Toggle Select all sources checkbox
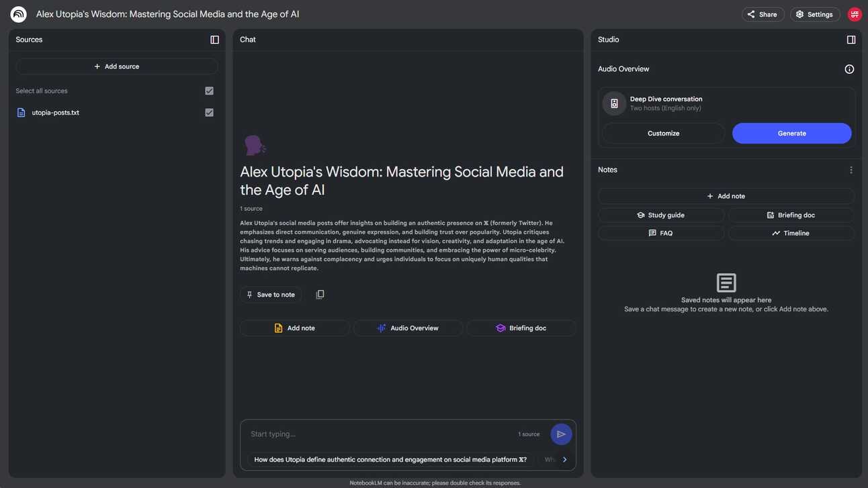This screenshot has width=868, height=488. (x=209, y=91)
